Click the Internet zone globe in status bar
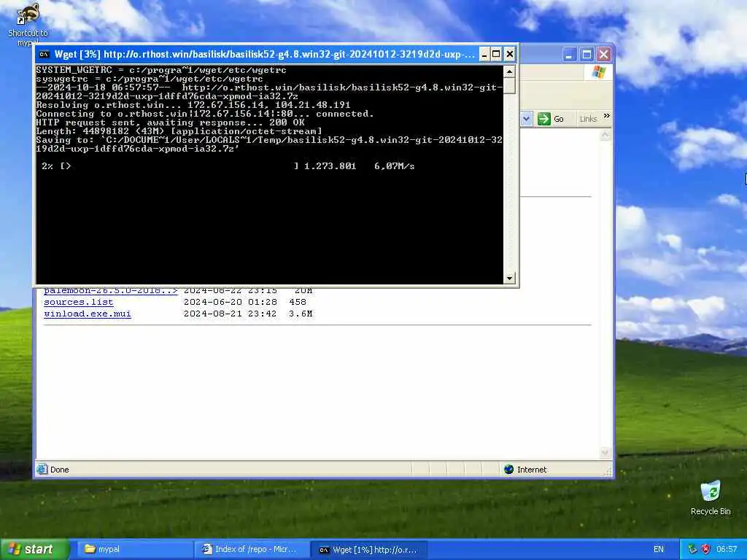 (x=508, y=470)
